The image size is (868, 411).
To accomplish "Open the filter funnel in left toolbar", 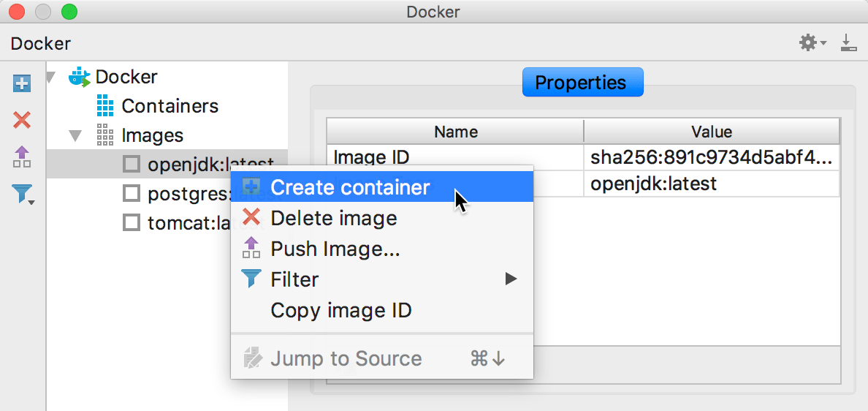I will (x=23, y=194).
